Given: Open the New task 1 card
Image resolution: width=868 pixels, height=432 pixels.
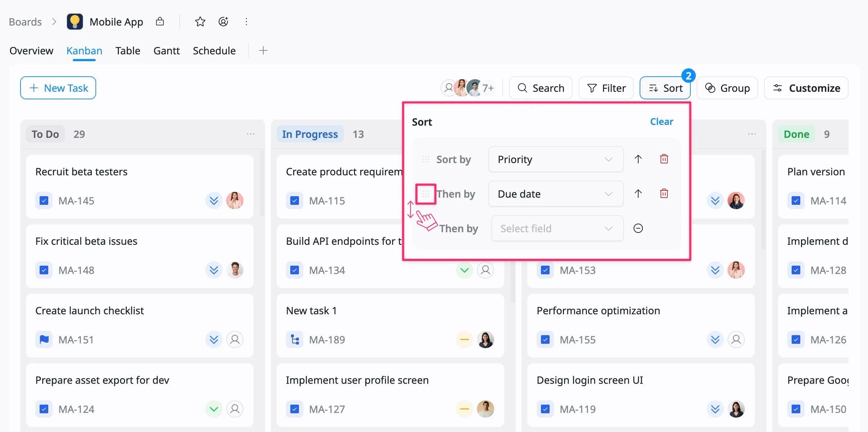Looking at the screenshot, I should click(390, 325).
